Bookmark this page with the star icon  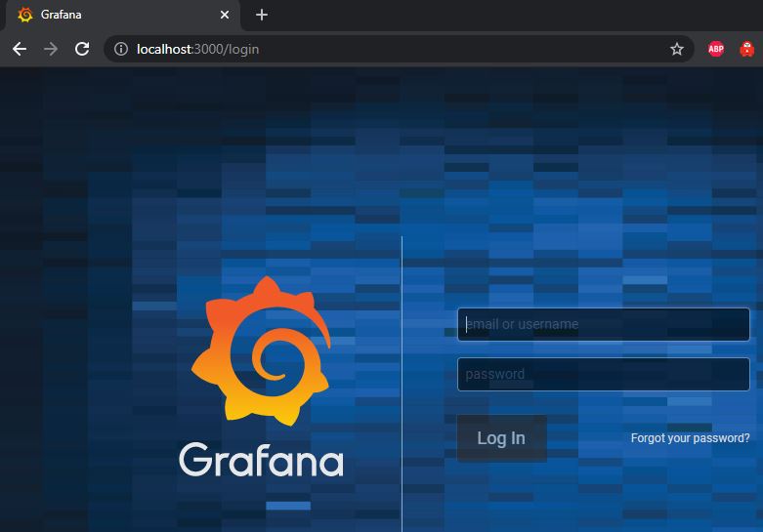676,49
